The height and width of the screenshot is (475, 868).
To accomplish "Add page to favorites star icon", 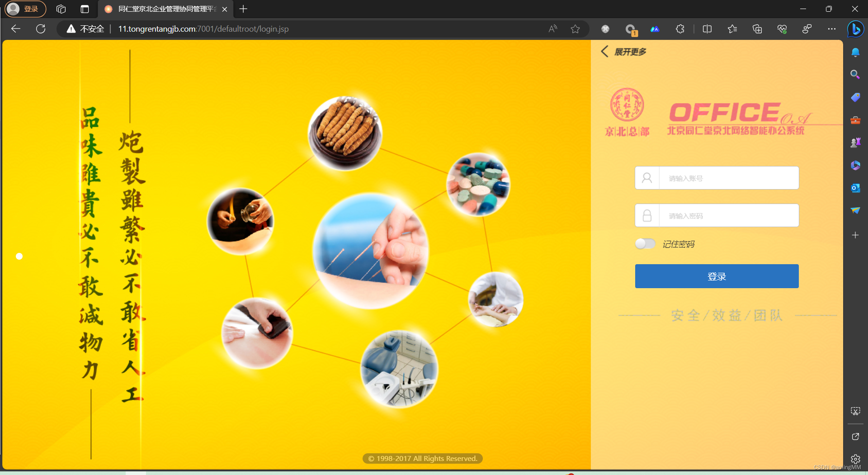I will click(x=575, y=29).
